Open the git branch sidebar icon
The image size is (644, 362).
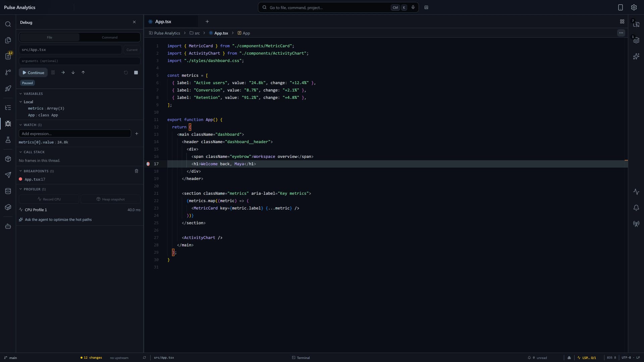pyautogui.click(x=8, y=72)
